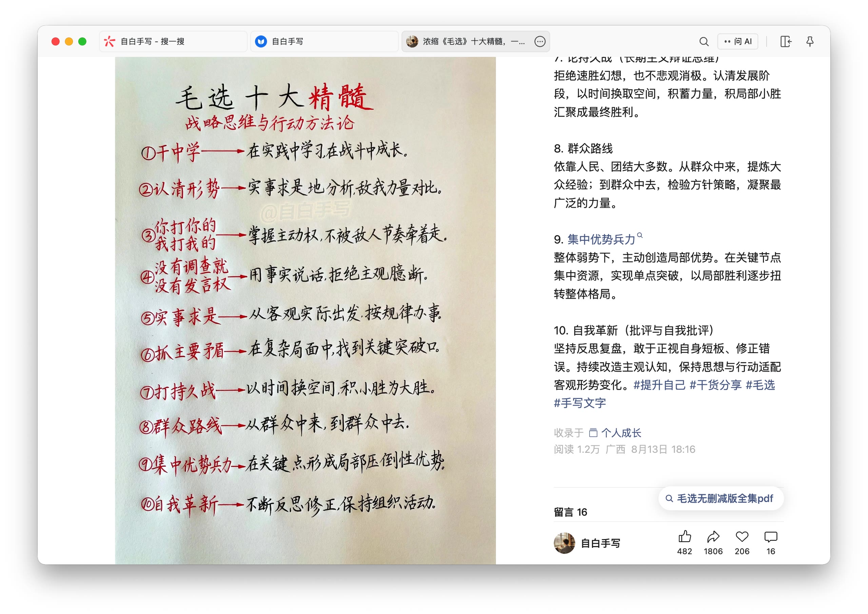868x614 pixels.
Task: Click the like count 482
Action: coord(685,551)
